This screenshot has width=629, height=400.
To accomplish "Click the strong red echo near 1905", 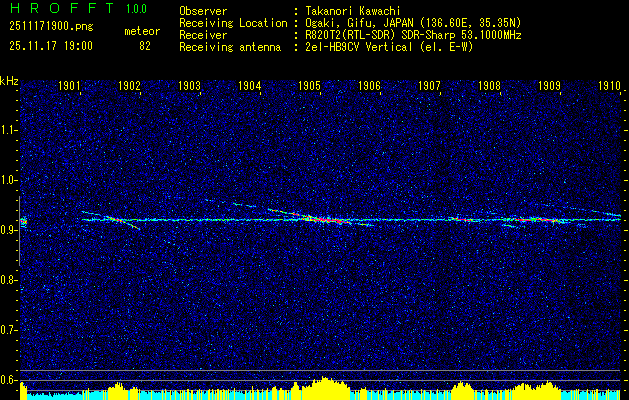I will (x=326, y=220).
